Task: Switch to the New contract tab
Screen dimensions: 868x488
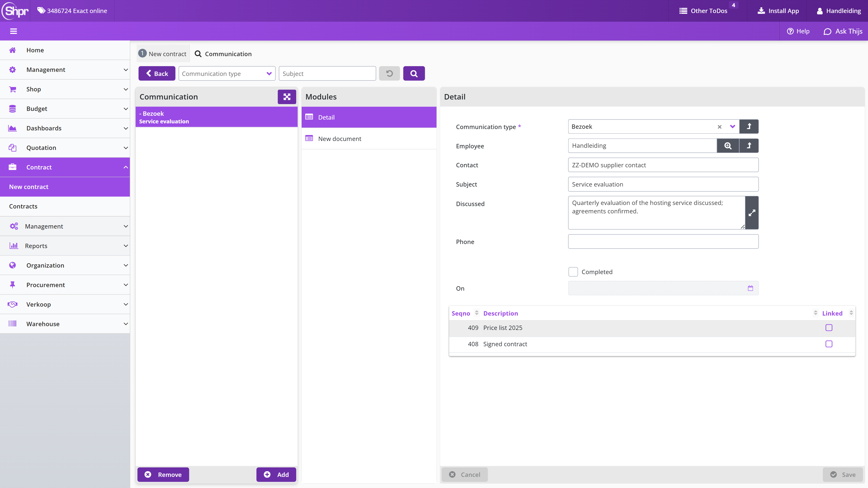Action: (x=163, y=54)
